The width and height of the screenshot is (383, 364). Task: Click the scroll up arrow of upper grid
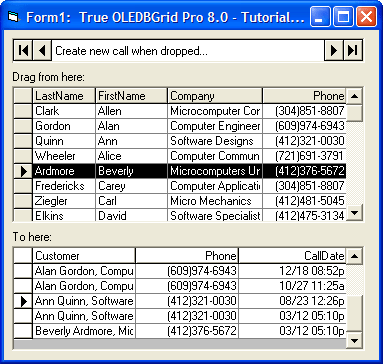[x=354, y=96]
